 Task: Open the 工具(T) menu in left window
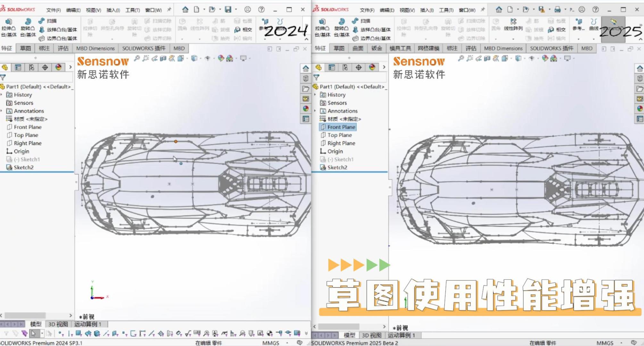click(x=132, y=10)
